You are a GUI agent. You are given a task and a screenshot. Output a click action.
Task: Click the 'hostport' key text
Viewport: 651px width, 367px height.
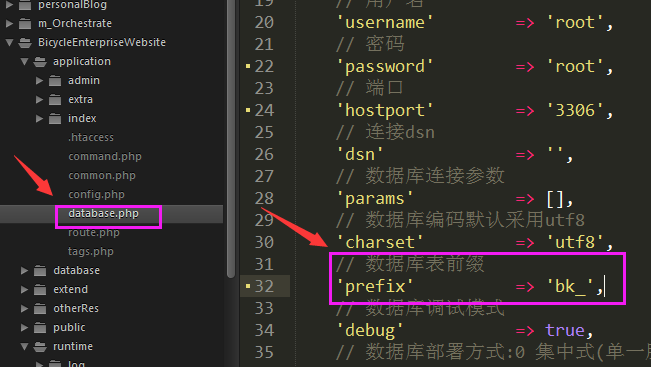(384, 110)
